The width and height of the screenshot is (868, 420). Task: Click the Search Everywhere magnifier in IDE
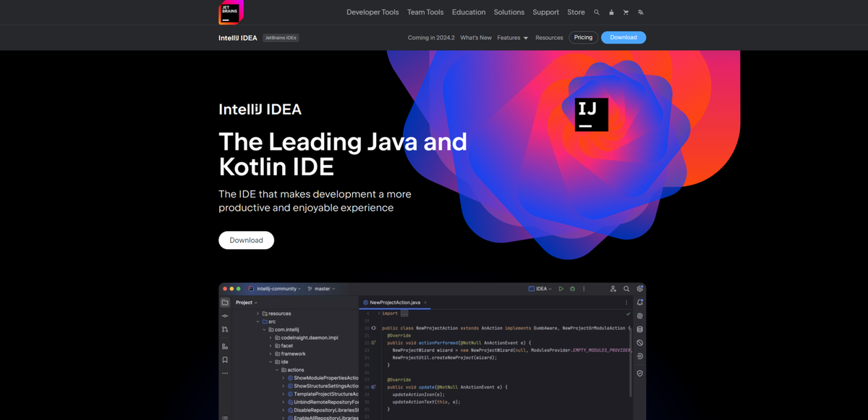point(626,289)
